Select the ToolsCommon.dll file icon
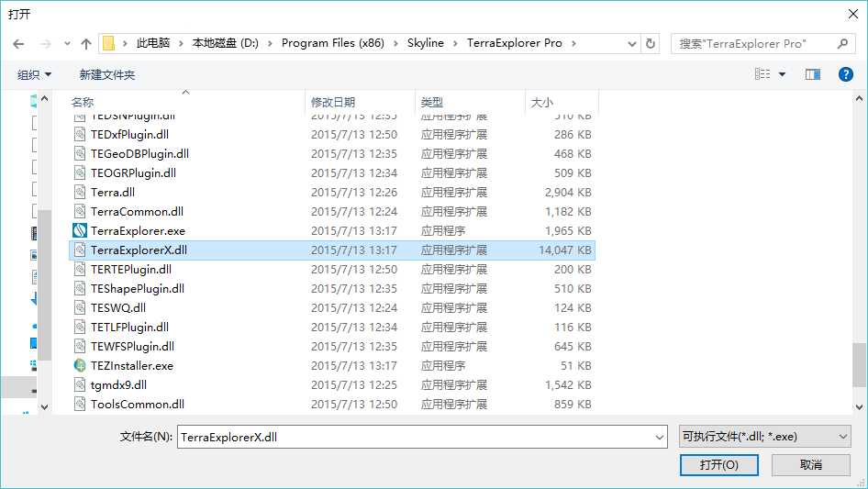 [x=80, y=404]
